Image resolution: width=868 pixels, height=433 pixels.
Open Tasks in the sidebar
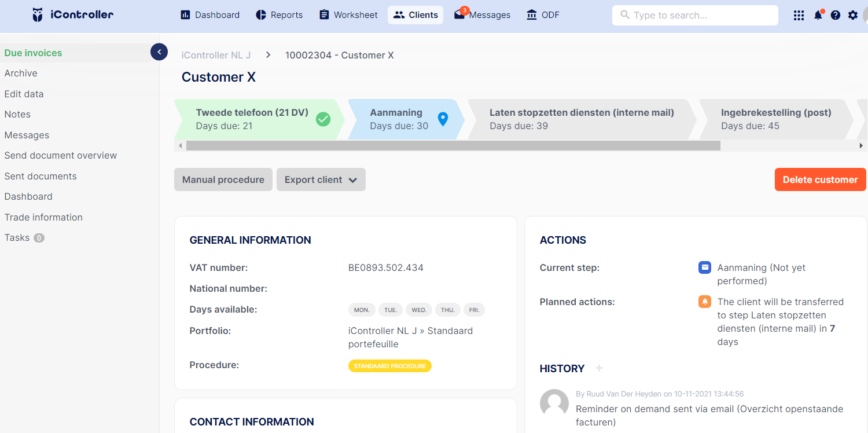coord(24,237)
